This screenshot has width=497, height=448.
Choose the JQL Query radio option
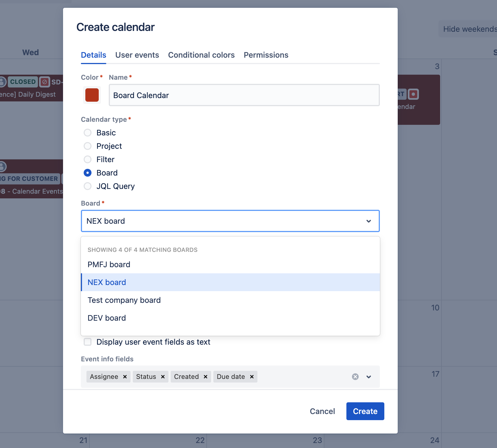tap(88, 186)
